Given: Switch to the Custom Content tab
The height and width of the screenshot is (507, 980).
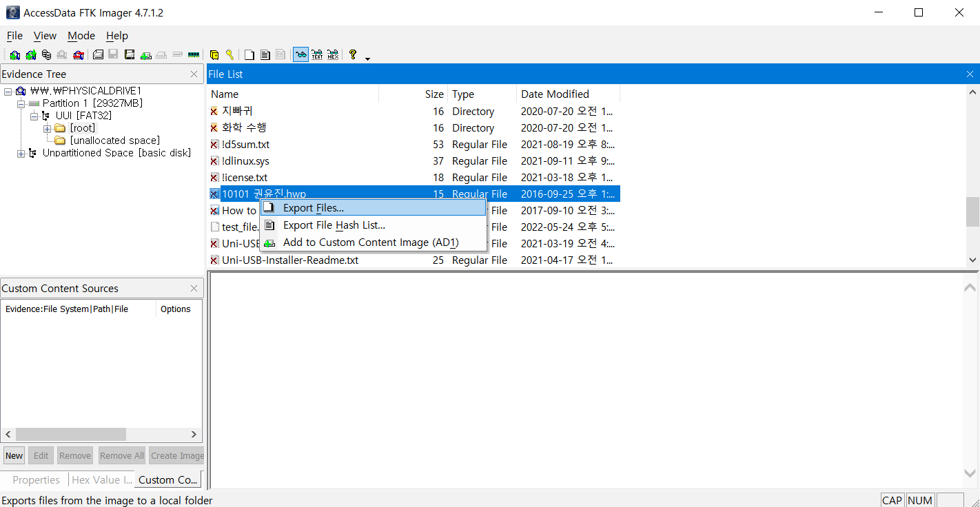Looking at the screenshot, I should pos(168,480).
